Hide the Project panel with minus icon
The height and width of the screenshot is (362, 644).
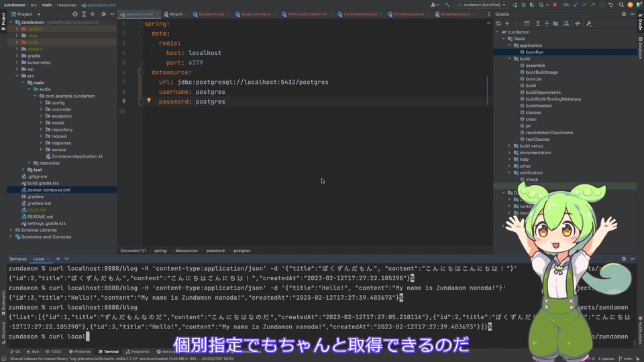pyautogui.click(x=112, y=14)
